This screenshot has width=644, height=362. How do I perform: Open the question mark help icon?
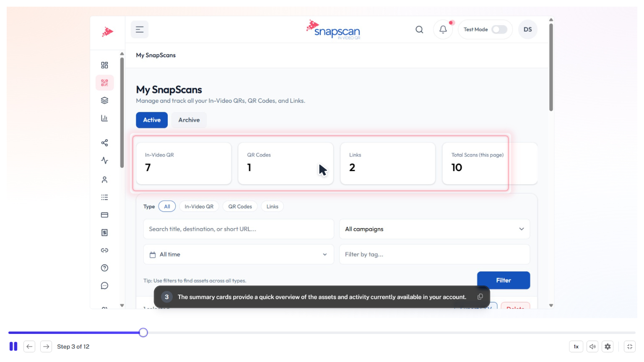click(104, 268)
